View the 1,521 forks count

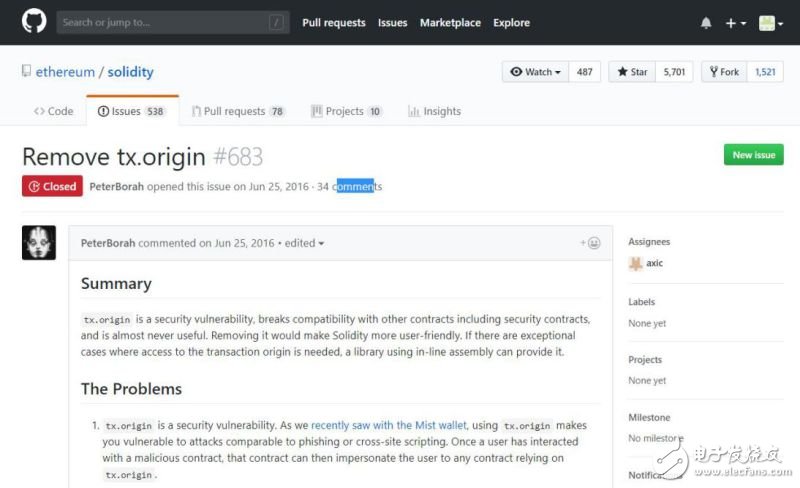coord(765,72)
